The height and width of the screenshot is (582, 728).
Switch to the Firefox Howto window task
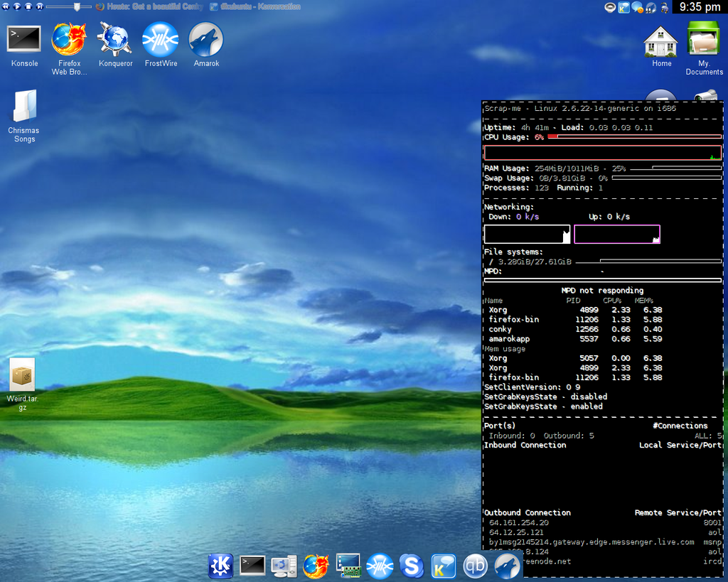[149, 6]
